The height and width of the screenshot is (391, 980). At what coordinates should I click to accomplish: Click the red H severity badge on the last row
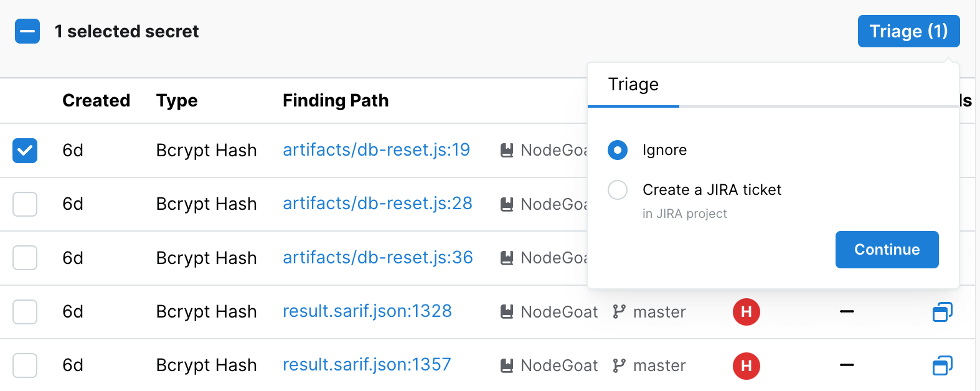tap(746, 365)
